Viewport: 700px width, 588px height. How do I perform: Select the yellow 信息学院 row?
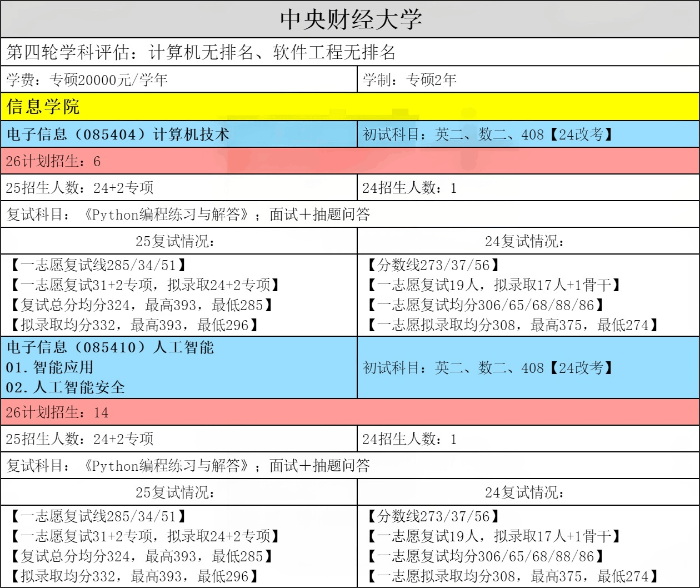coord(43,107)
